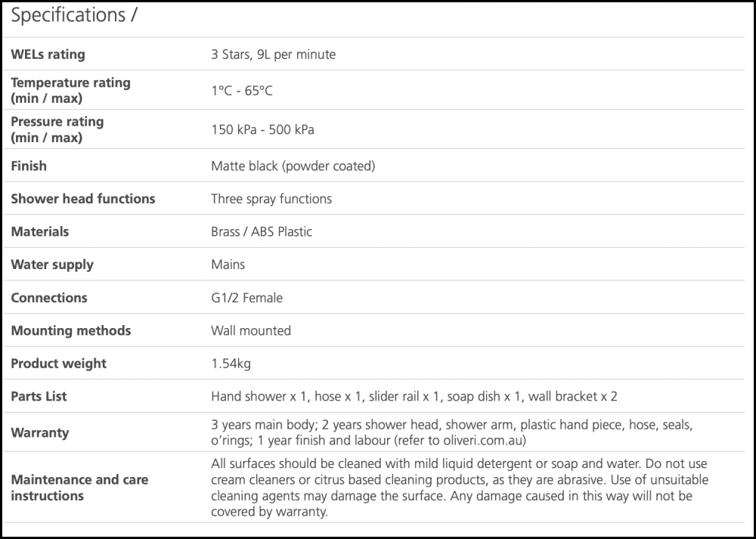Select the 150 kPa - 500 kPa value
Viewport: 756px width, 539px height.
pyautogui.click(x=262, y=129)
